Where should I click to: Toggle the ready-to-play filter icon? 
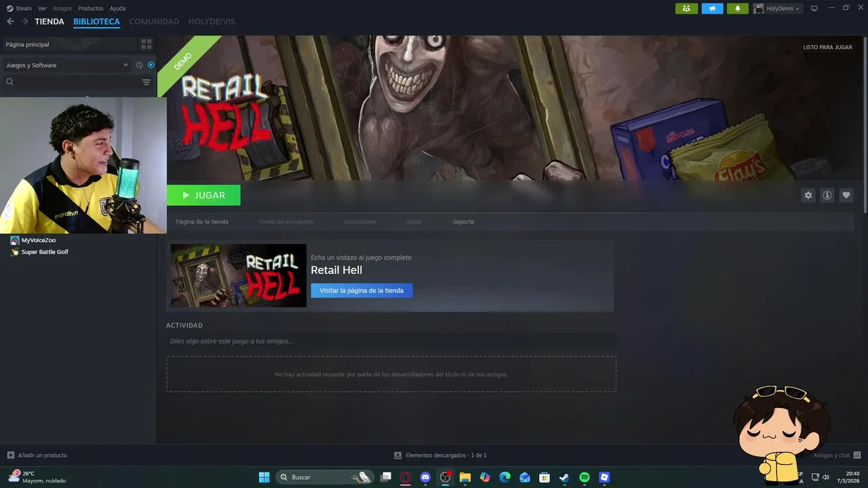151,65
